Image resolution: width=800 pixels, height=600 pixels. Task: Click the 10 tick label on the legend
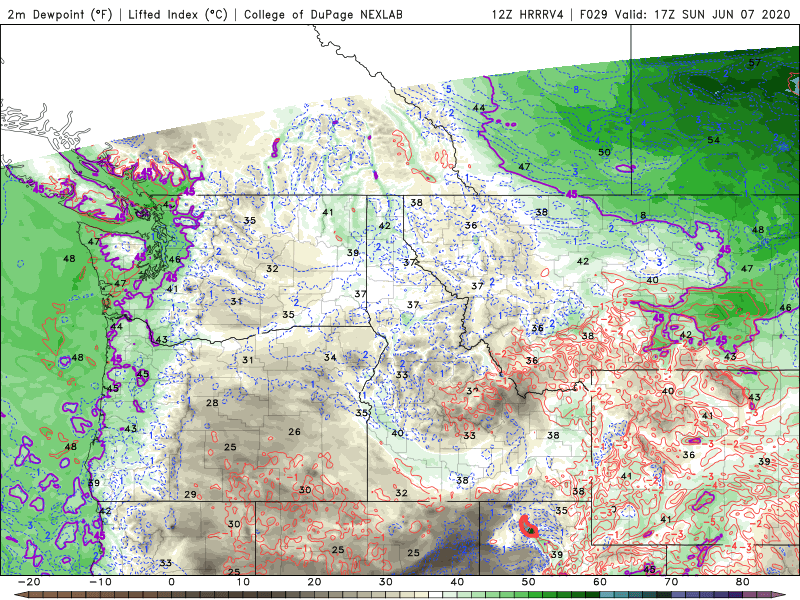tap(243, 582)
